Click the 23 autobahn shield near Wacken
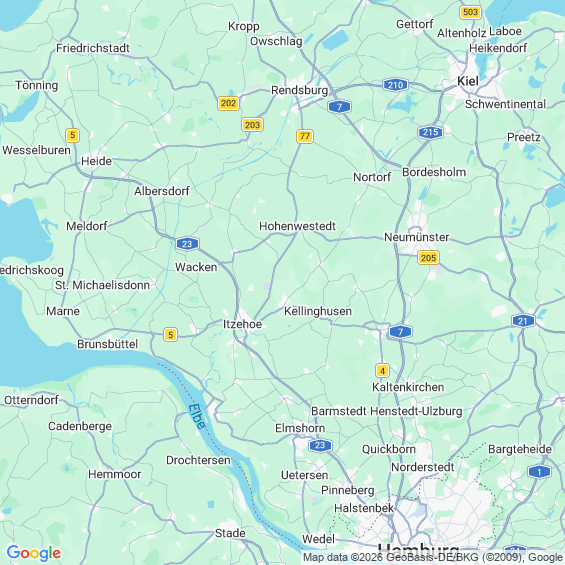 (187, 244)
